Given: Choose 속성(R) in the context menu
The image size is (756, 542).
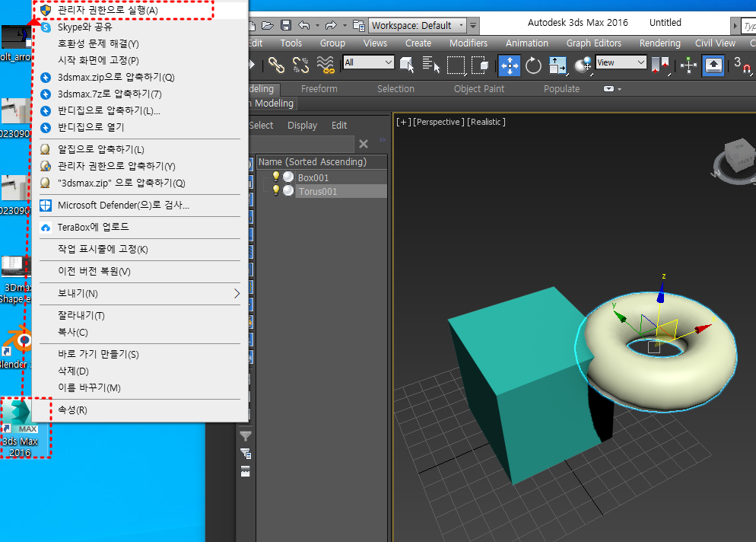Looking at the screenshot, I should click(140, 410).
